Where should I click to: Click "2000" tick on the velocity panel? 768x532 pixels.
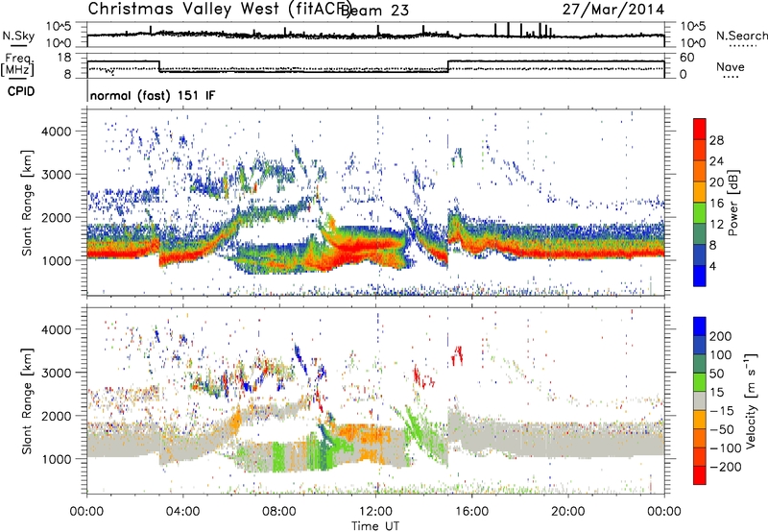tap(57, 416)
